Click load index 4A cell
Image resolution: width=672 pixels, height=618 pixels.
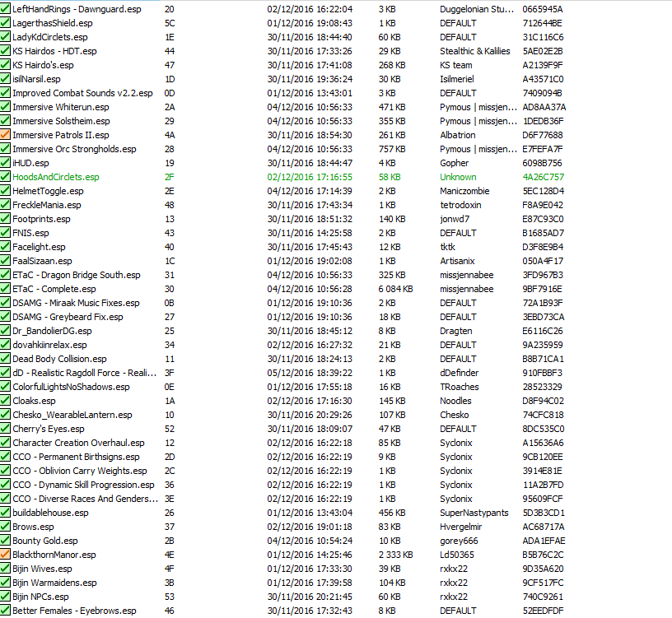[170, 135]
